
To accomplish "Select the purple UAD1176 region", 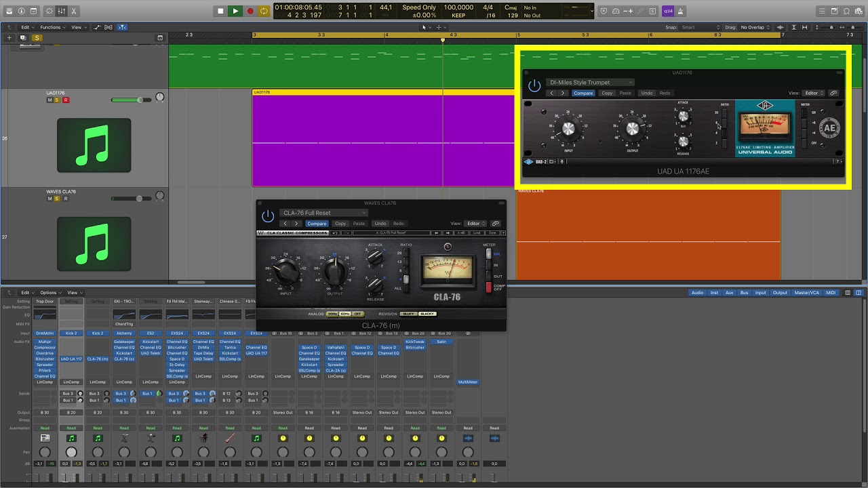I will (x=383, y=138).
